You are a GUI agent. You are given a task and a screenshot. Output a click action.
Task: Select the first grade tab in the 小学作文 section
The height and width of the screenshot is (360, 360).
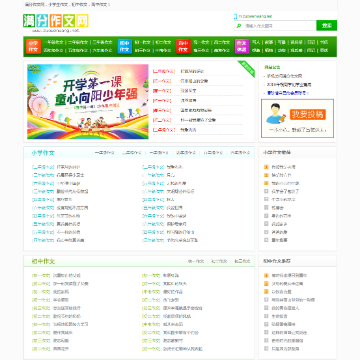tap(104, 153)
